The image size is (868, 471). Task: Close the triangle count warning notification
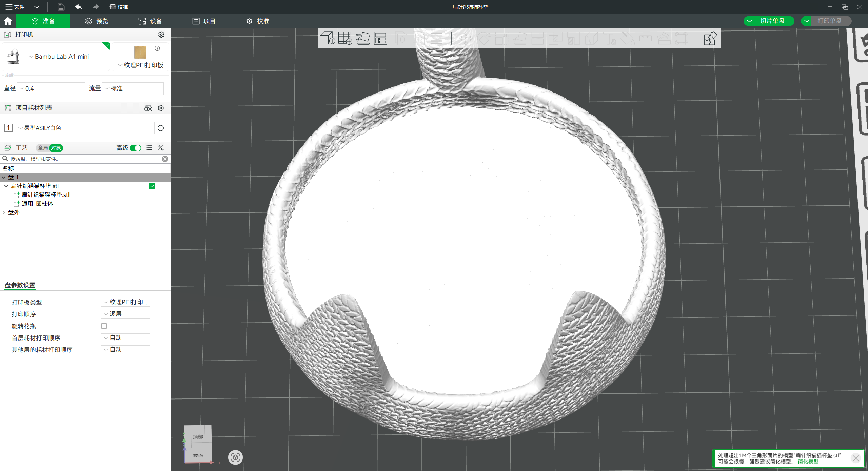pos(856,458)
